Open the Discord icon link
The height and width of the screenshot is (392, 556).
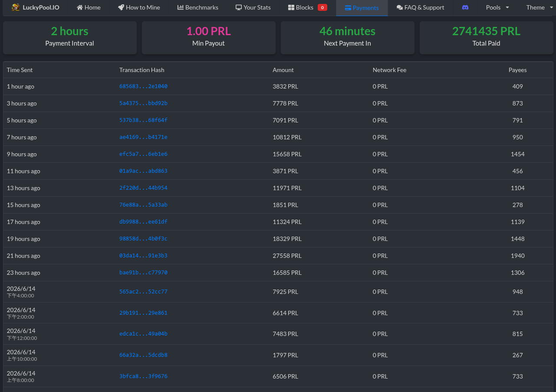465,7
